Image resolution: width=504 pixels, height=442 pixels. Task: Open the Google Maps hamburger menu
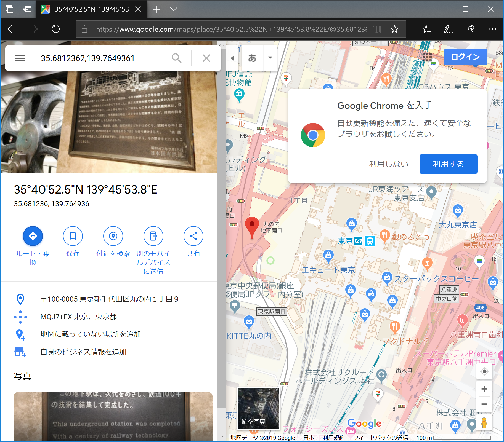pyautogui.click(x=20, y=58)
